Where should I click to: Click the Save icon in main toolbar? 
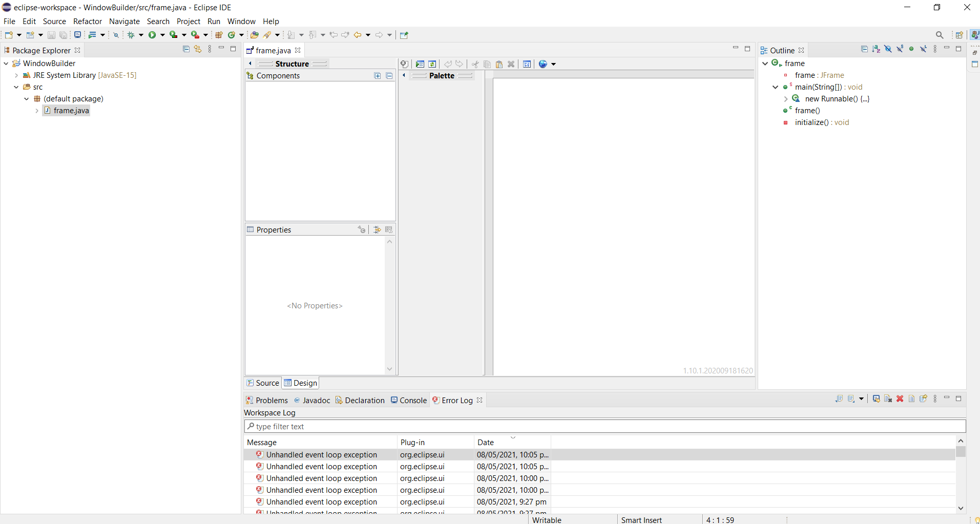(x=51, y=35)
